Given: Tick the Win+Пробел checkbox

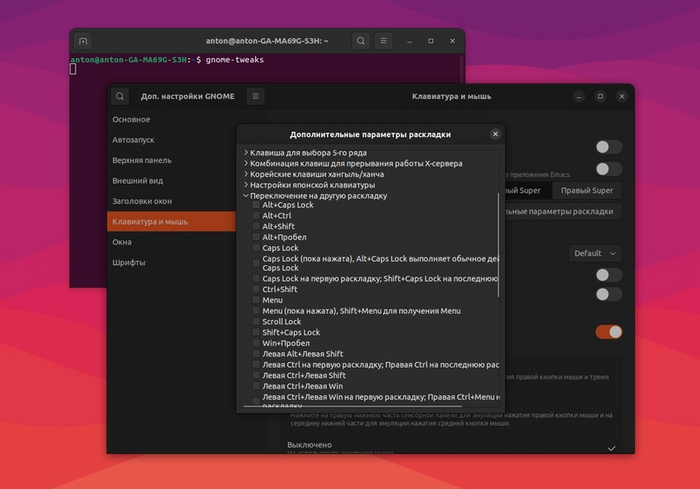Looking at the screenshot, I should [x=256, y=343].
